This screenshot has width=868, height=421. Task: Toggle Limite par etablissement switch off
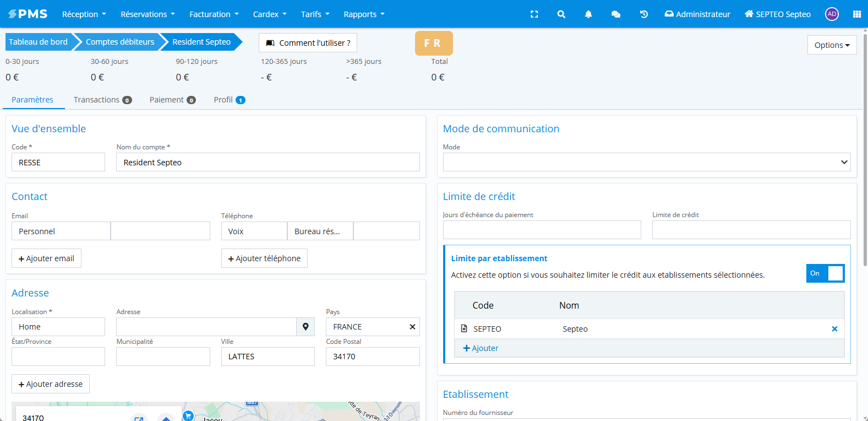tap(825, 273)
